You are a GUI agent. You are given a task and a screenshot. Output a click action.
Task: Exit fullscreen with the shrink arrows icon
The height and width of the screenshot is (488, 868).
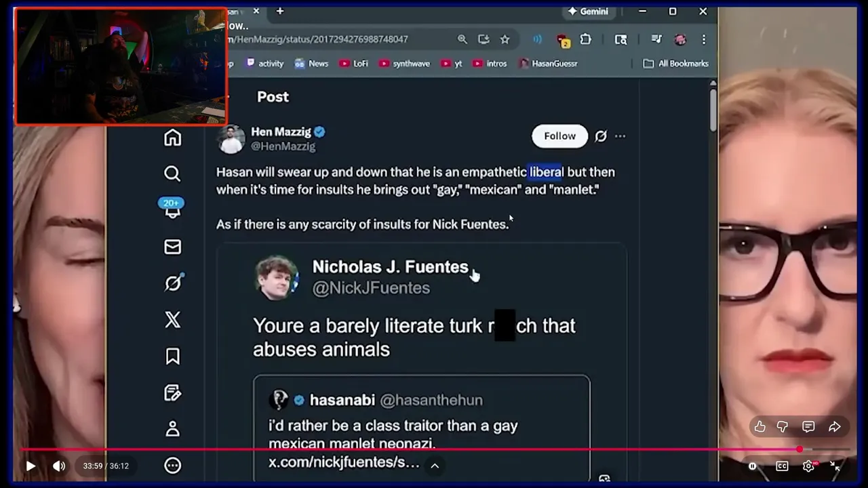835,466
